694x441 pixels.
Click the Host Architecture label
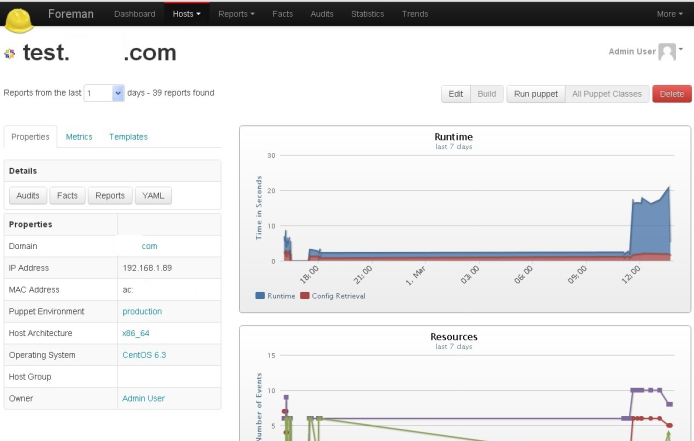(x=40, y=333)
